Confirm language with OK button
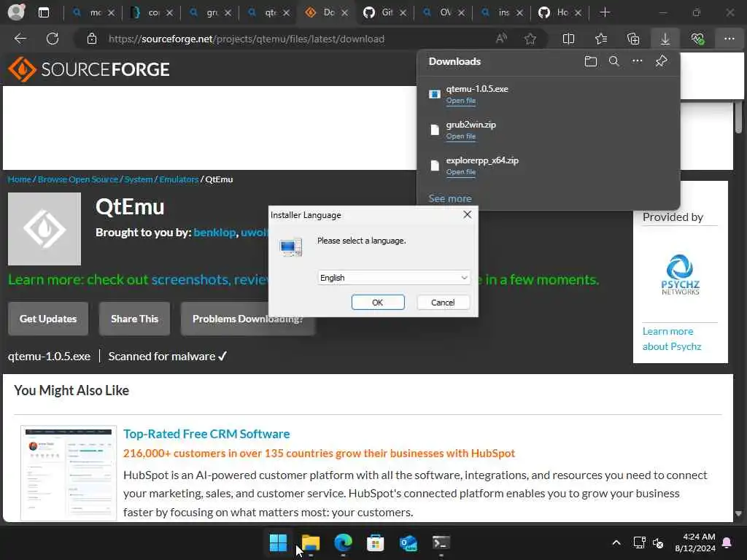 click(378, 303)
